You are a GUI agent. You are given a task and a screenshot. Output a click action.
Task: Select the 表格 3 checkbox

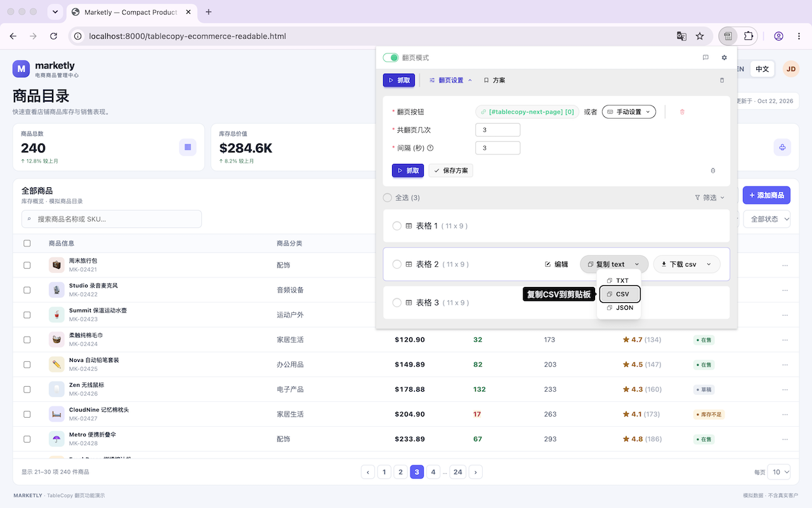click(397, 303)
